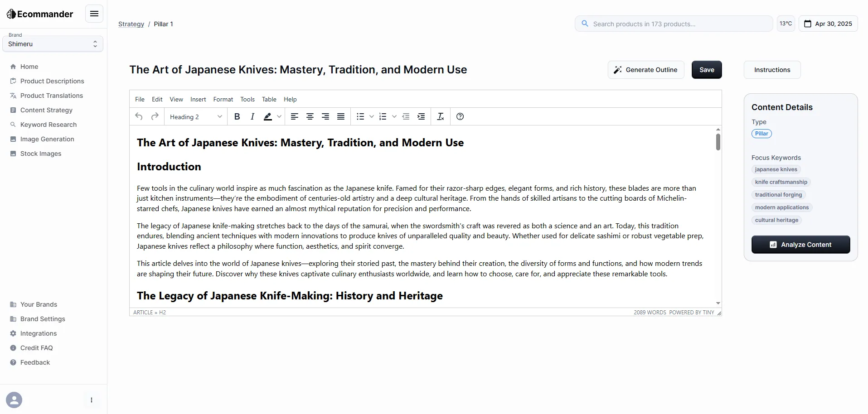Justify the paragraph text
Image resolution: width=868 pixels, height=414 pixels.
coord(341,116)
